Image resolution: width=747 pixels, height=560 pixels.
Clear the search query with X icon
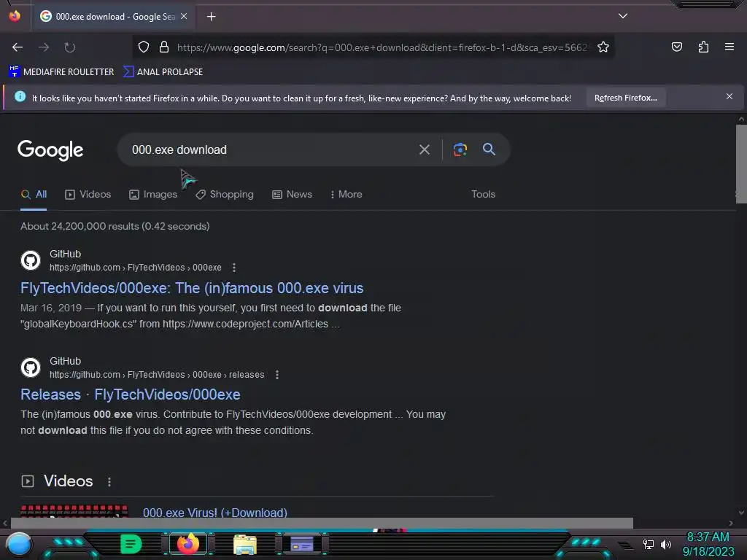424,149
